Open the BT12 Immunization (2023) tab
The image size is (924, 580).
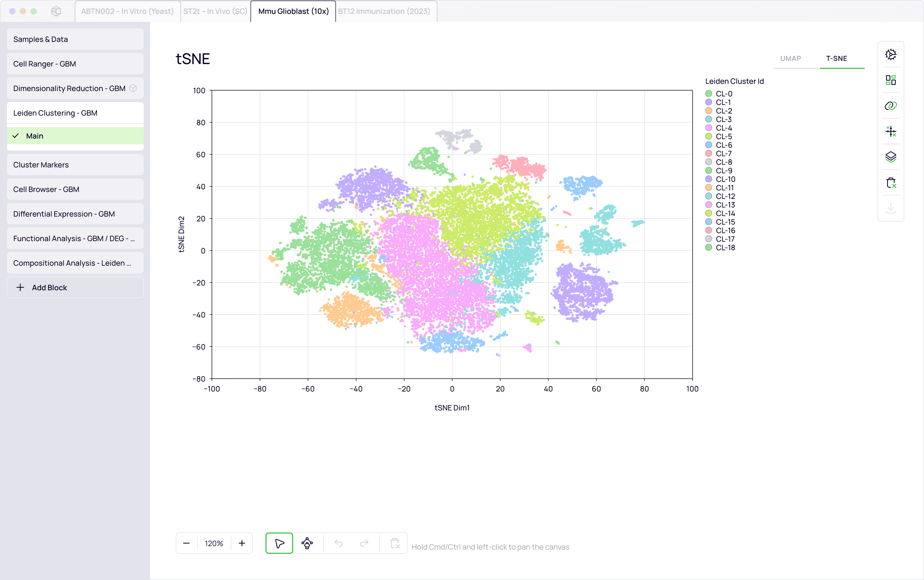[384, 11]
